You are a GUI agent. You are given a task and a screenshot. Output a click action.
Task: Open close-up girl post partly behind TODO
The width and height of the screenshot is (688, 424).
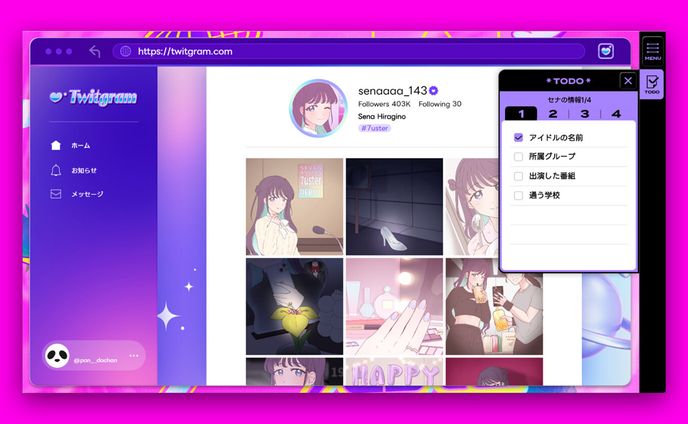click(472, 207)
